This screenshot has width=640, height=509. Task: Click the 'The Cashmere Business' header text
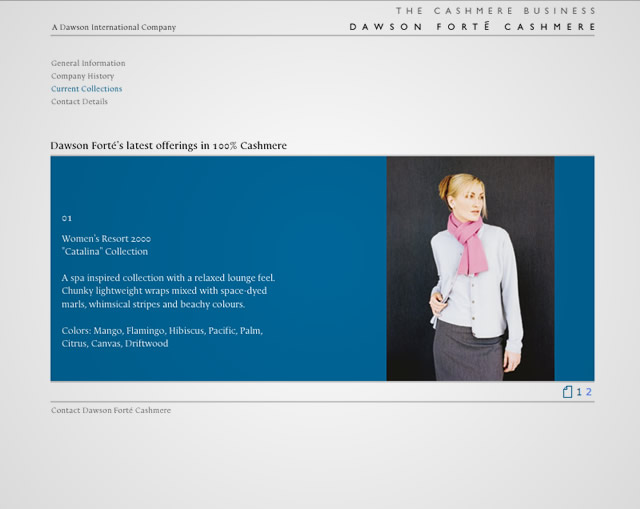click(x=496, y=11)
